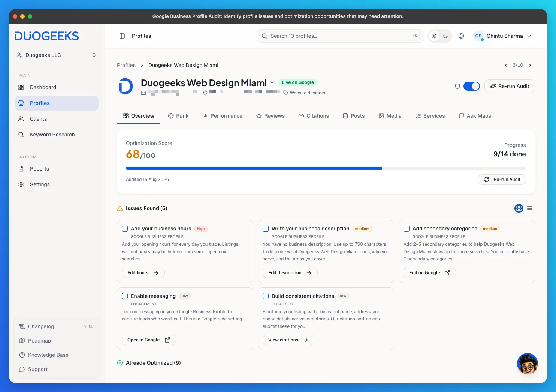Switch to the Performance tab

[x=223, y=116]
